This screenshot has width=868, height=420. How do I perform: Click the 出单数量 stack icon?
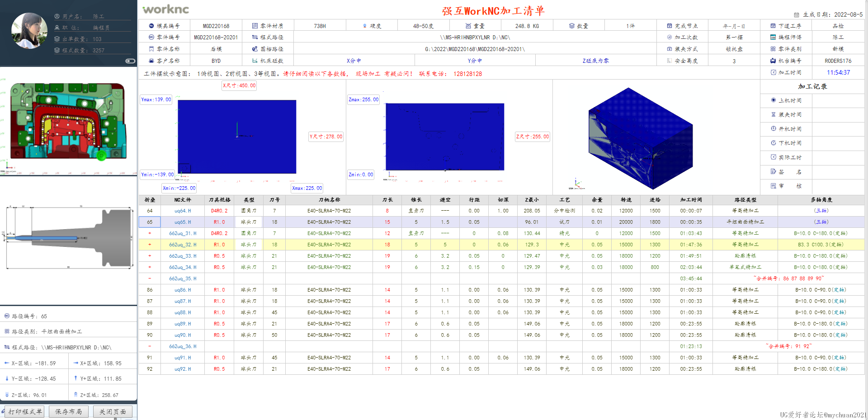pyautogui.click(x=57, y=39)
